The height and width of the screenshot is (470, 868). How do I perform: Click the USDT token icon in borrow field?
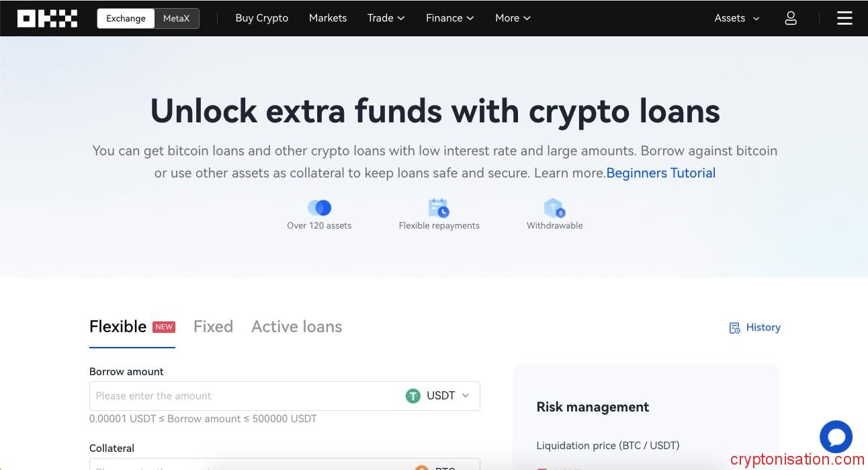point(413,396)
